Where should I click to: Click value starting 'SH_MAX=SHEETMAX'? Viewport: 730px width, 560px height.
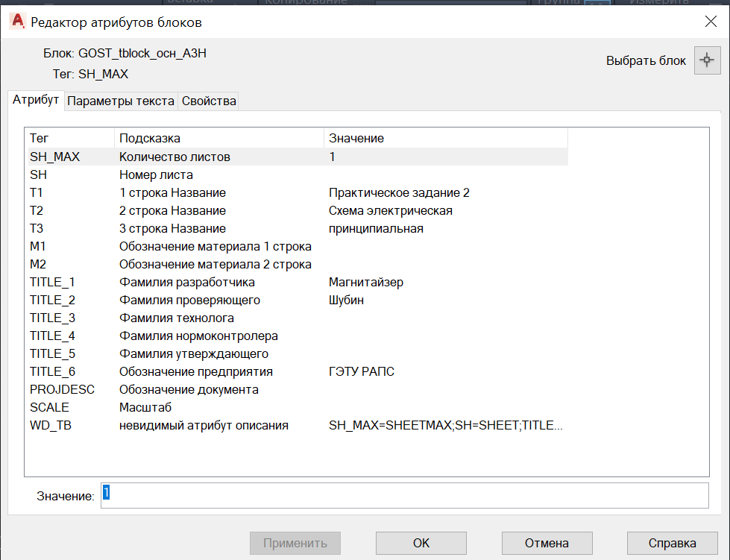446,426
